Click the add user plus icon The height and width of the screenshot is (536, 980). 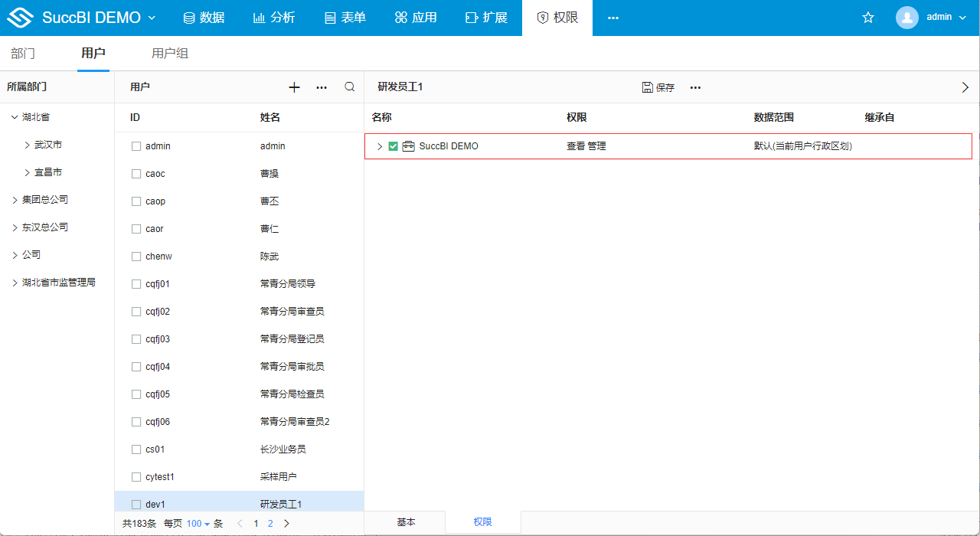(294, 87)
